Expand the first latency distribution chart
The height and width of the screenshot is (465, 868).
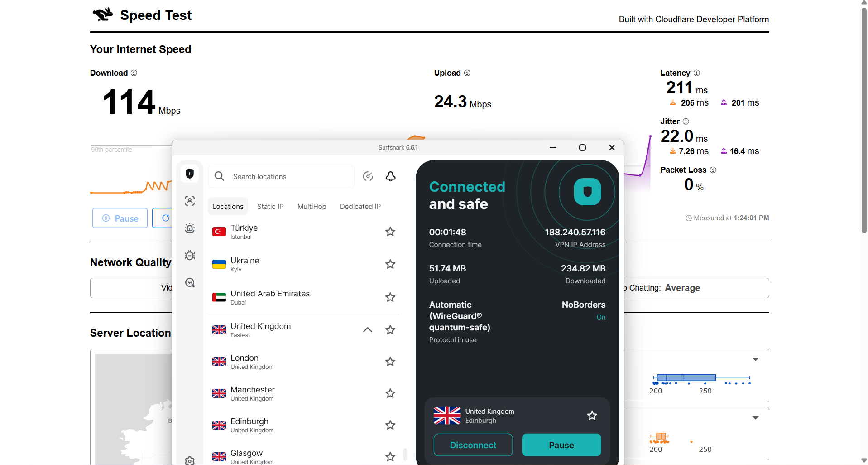pyautogui.click(x=756, y=358)
